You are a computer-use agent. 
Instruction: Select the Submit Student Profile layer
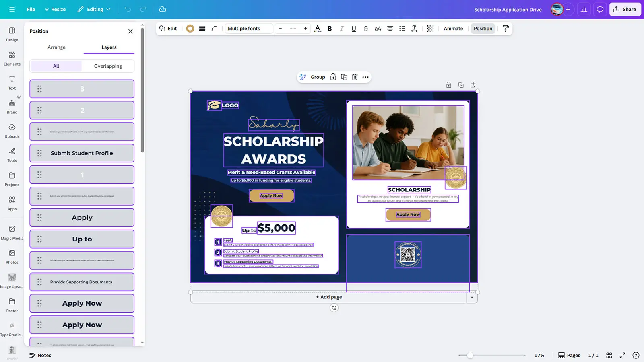(x=82, y=153)
